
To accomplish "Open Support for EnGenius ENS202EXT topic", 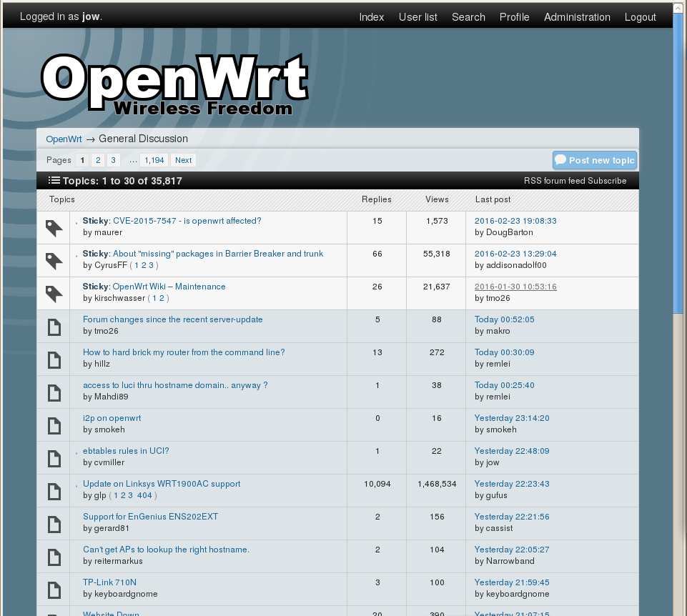I will point(150,517).
